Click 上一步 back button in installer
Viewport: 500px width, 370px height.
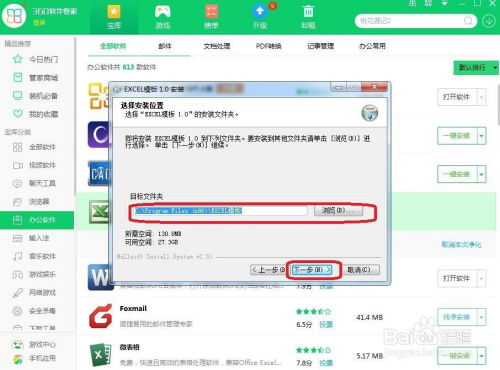pos(268,270)
